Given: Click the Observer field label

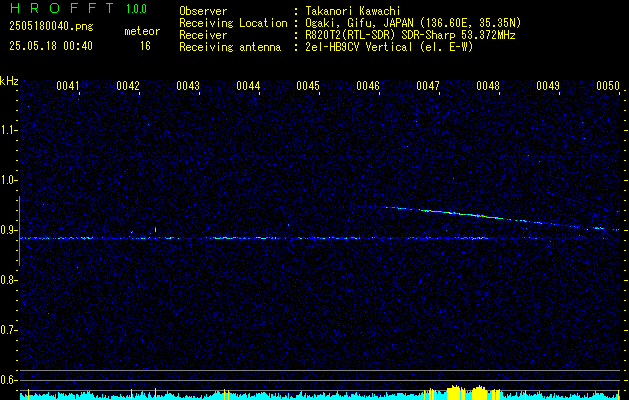Looking at the screenshot, I should (203, 11).
